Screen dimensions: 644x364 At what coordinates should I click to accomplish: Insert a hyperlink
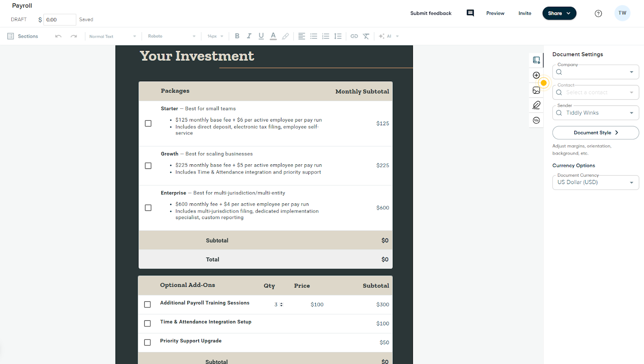(354, 36)
